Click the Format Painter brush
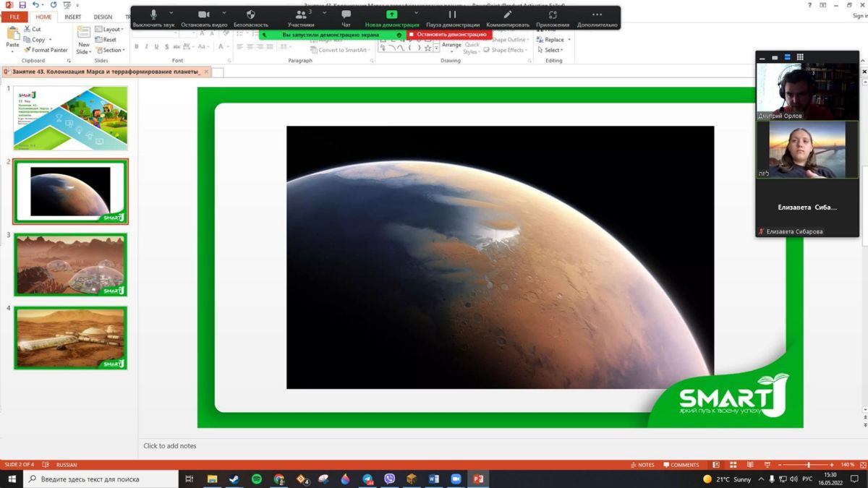 46,50
